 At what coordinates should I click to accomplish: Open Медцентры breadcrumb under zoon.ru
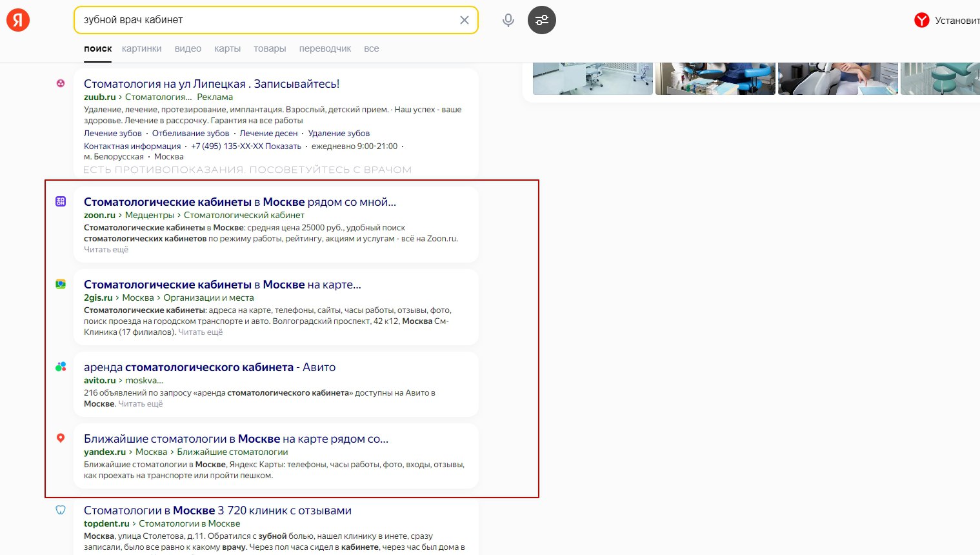(x=150, y=215)
